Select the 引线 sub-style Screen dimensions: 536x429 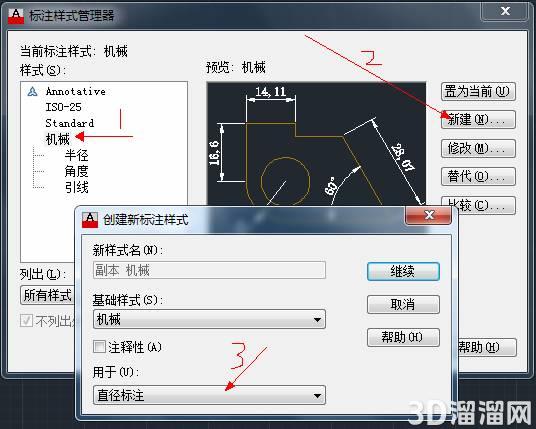(x=77, y=187)
